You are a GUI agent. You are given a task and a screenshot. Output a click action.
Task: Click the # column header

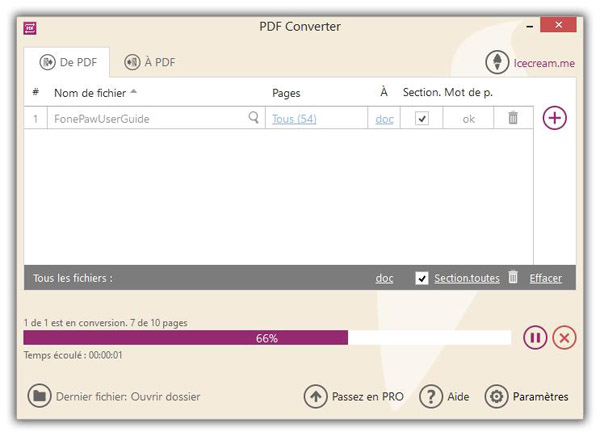[x=36, y=92]
